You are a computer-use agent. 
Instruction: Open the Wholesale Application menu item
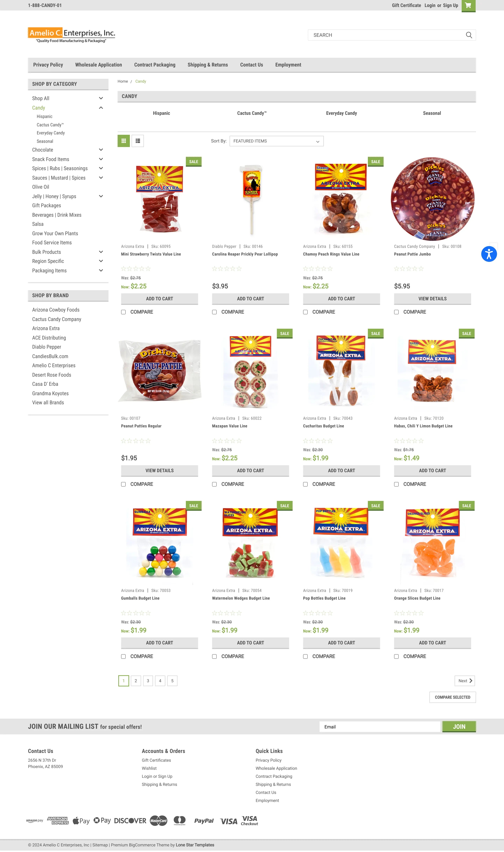tap(99, 65)
